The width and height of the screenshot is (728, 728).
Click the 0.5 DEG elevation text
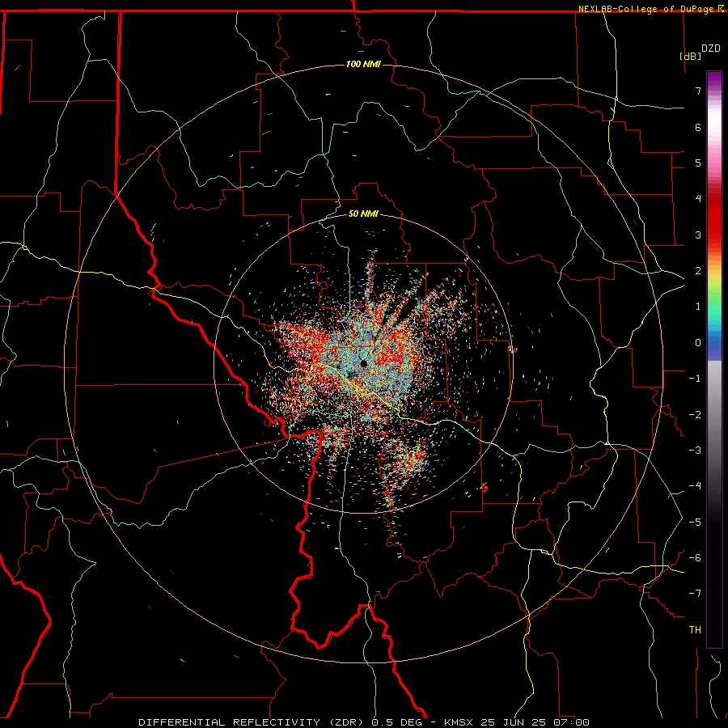point(396,722)
